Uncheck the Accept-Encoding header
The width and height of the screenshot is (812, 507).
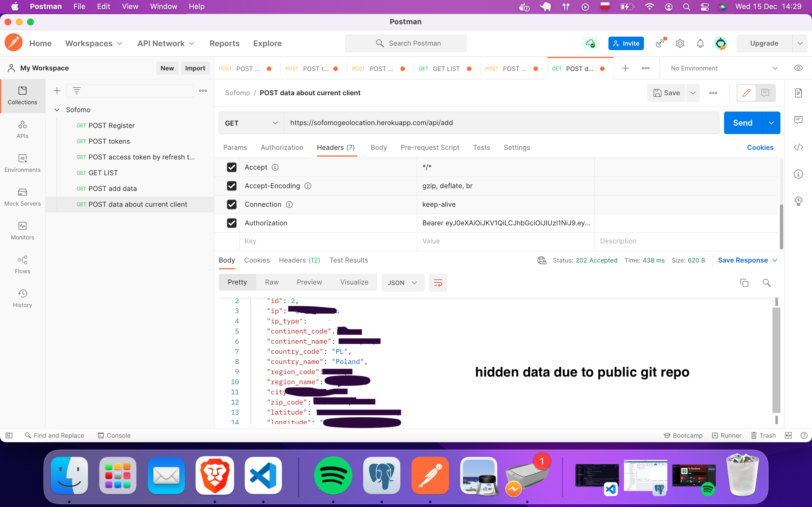pyautogui.click(x=232, y=186)
